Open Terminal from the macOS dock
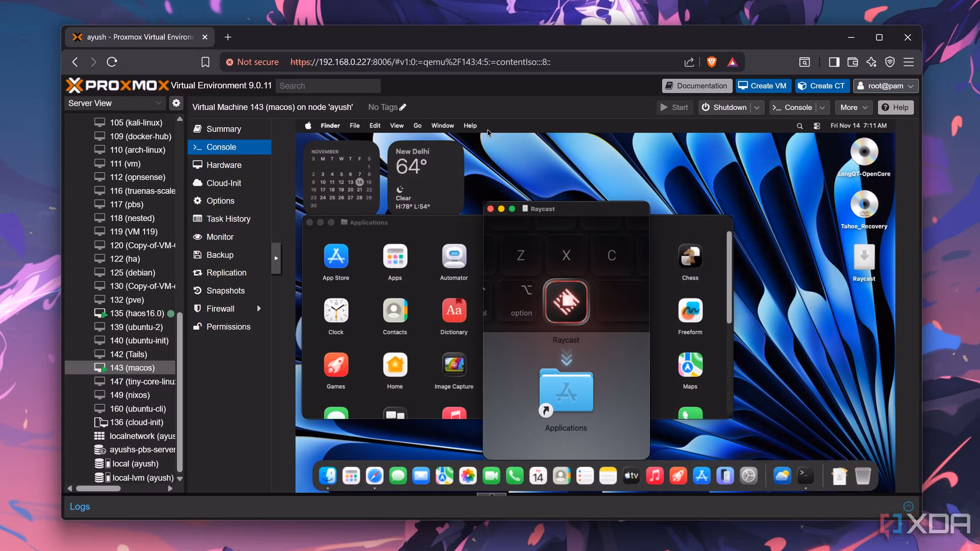This screenshot has height=551, width=980. pos(805,476)
